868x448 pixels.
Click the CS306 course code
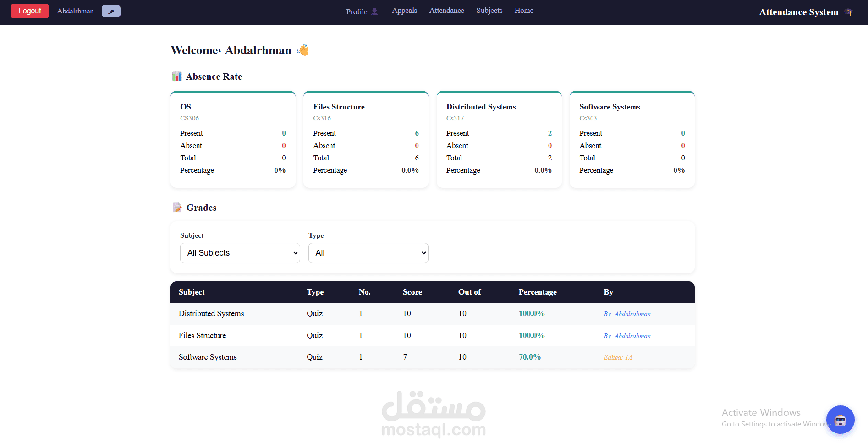pyautogui.click(x=189, y=118)
